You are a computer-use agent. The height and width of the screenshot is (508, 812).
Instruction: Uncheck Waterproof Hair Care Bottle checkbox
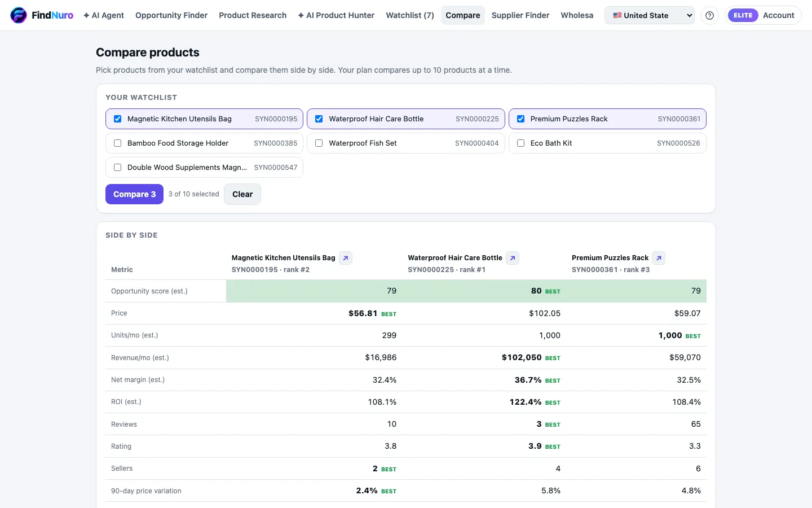point(319,119)
